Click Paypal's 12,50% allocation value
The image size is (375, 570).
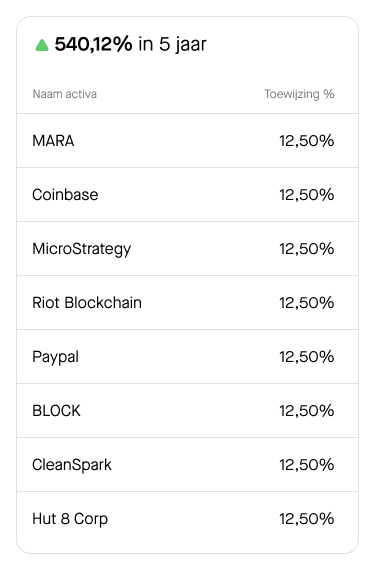pos(306,357)
